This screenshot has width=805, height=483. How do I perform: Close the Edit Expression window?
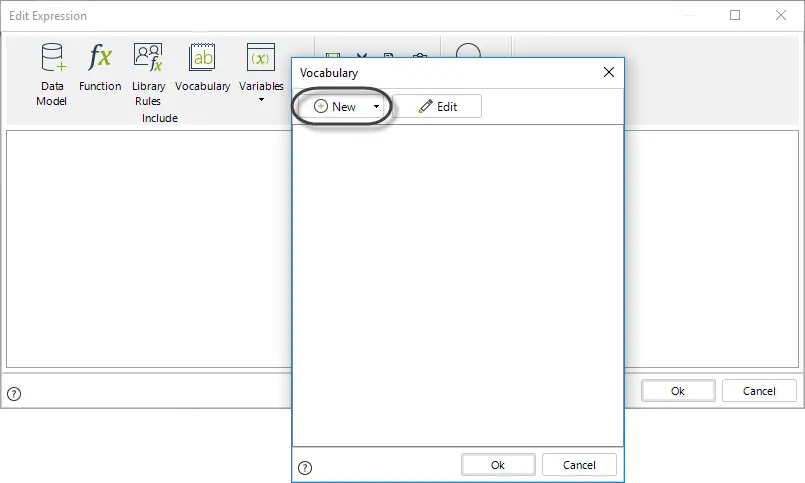pos(781,15)
